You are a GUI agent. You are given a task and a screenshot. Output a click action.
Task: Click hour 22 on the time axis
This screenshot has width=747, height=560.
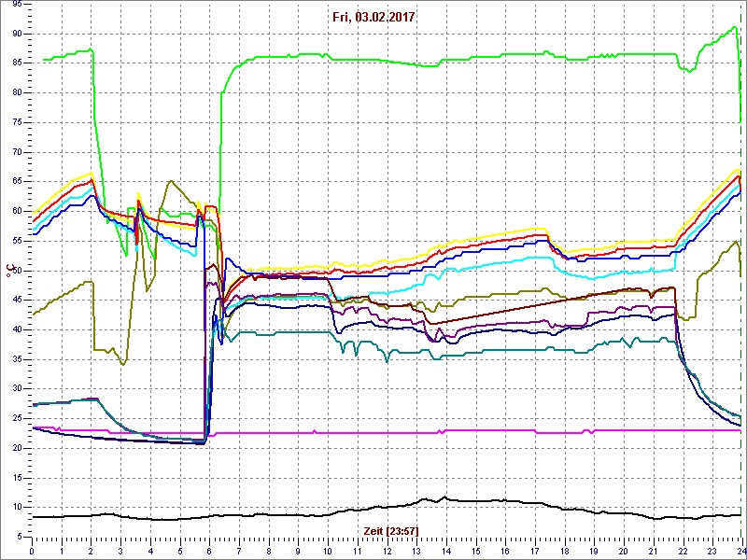point(682,550)
